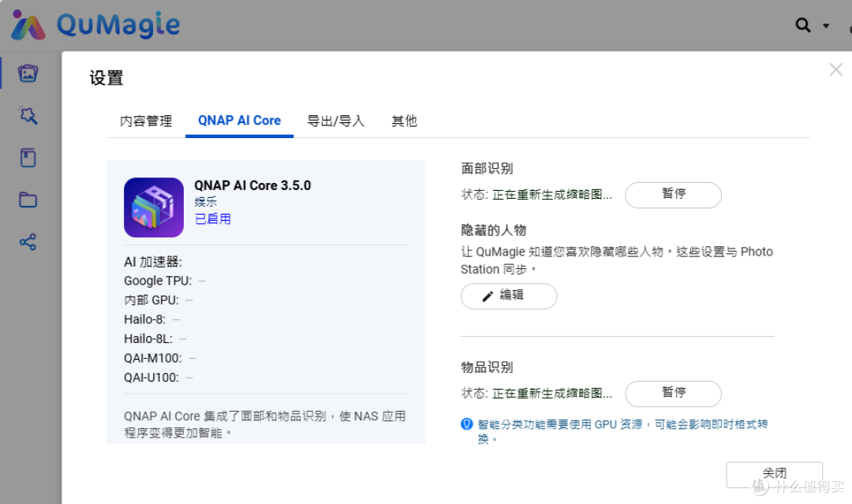Screen dimensions: 852x504
Task: Open the 其他 tab
Action: click(404, 121)
